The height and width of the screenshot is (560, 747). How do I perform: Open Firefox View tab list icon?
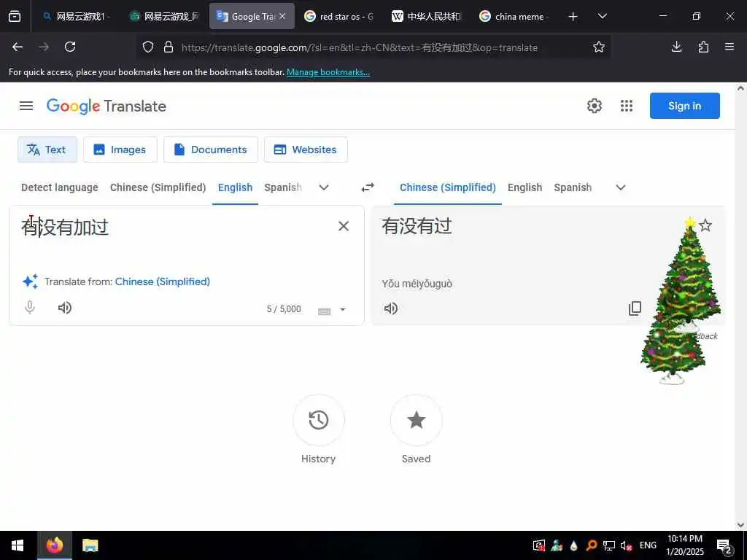click(15, 17)
